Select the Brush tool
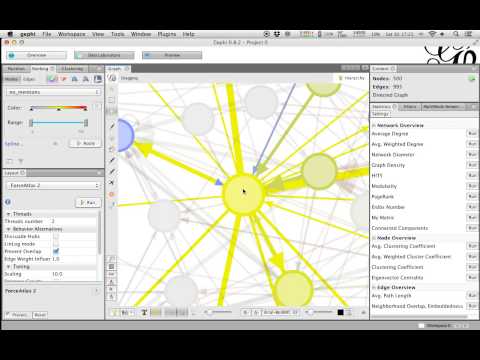This screenshot has height=360, width=480. click(x=112, y=149)
